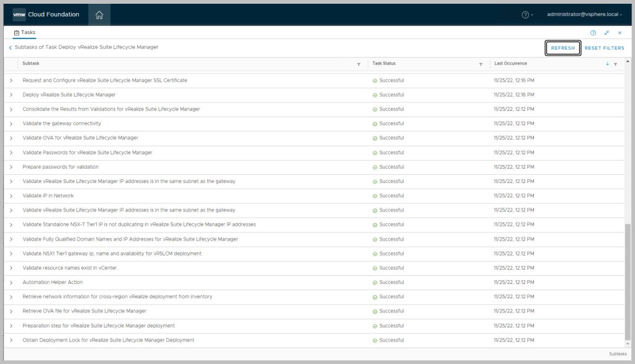This screenshot has width=635, height=364.
Task: Expand Automation Helper Action row
Action: pyautogui.click(x=11, y=283)
